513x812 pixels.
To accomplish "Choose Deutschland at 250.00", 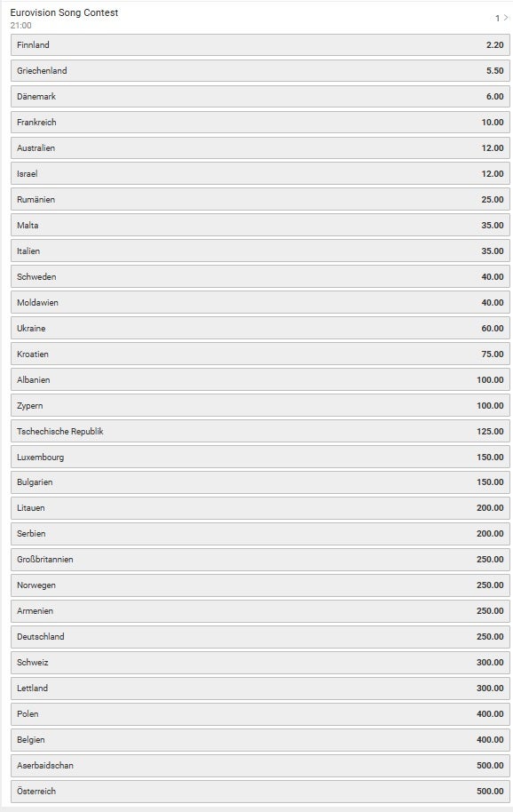I will (x=260, y=636).
